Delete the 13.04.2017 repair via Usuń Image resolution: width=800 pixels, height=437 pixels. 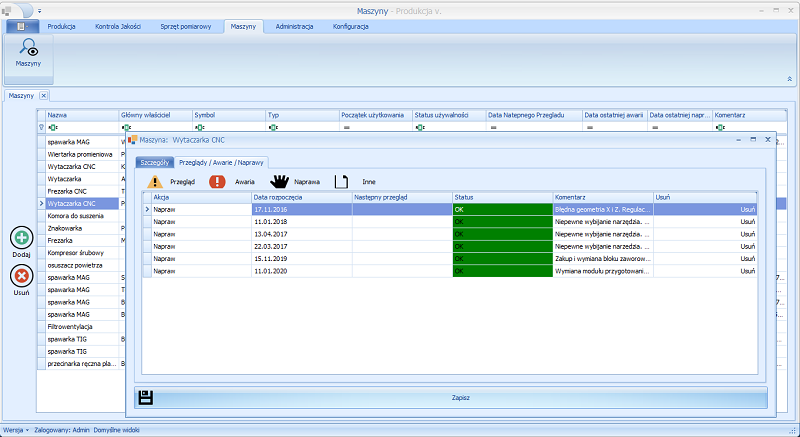click(747, 234)
